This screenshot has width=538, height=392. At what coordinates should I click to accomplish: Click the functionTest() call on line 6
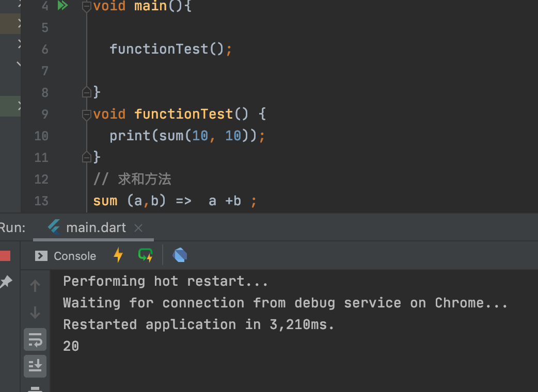(x=170, y=49)
